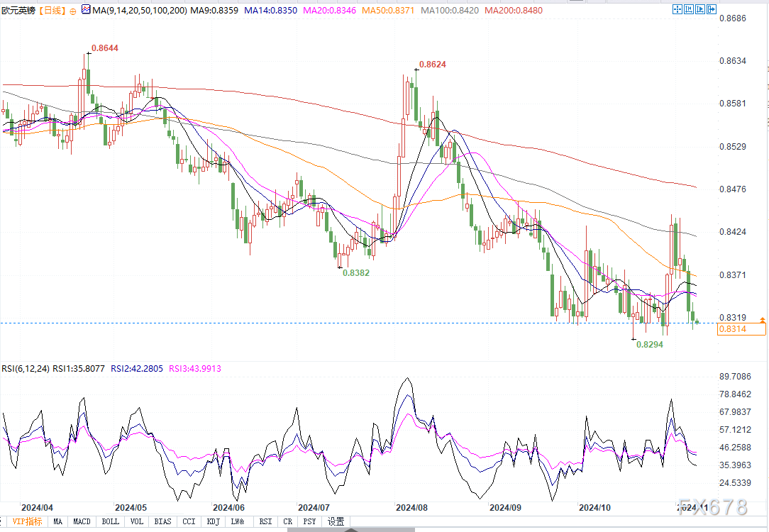The height and width of the screenshot is (532, 769).
Task: Click the 0.8294 low price marker
Action: tap(650, 344)
